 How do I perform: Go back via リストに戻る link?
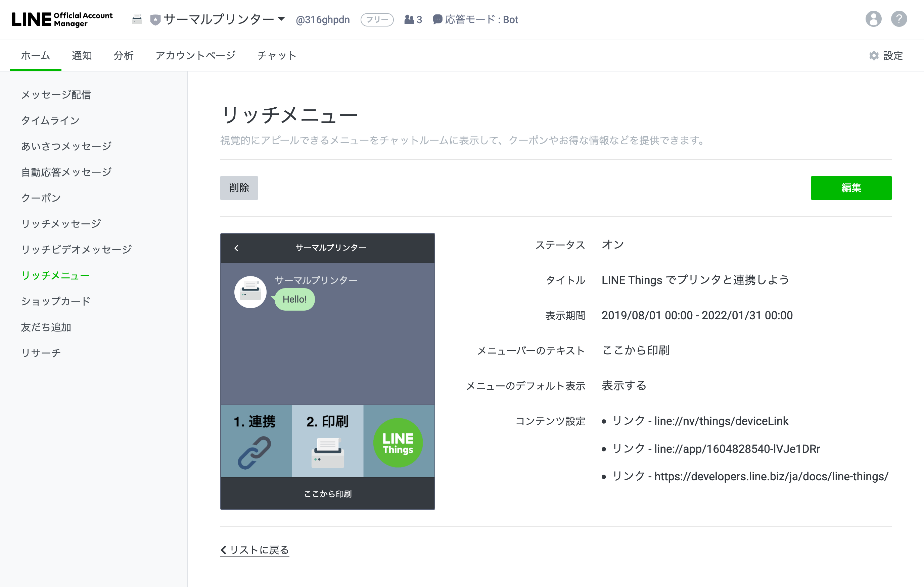click(x=255, y=550)
